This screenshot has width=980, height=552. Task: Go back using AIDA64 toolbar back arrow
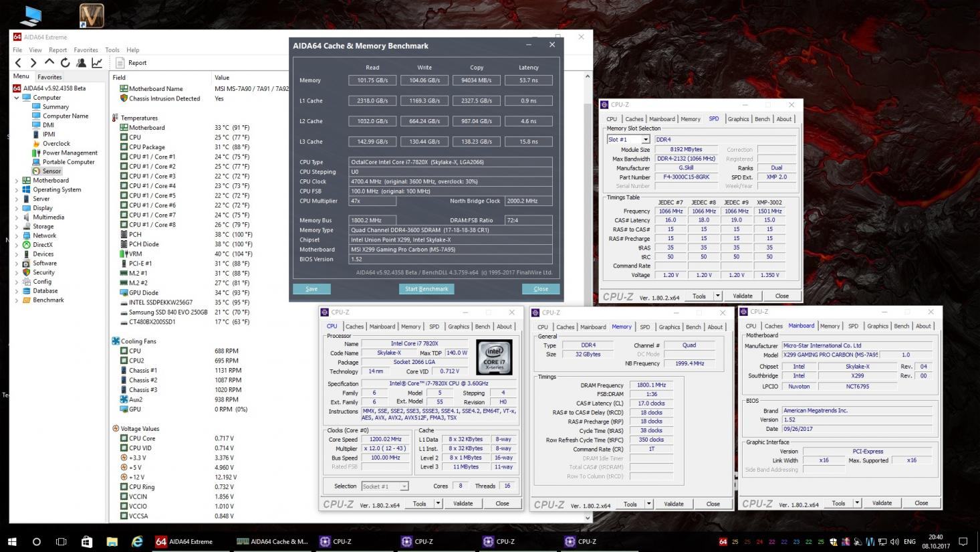18,63
